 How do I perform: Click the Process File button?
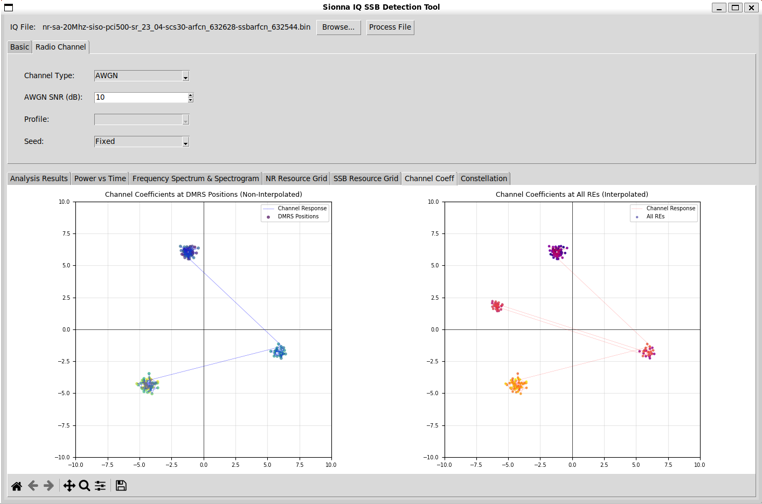pyautogui.click(x=390, y=27)
